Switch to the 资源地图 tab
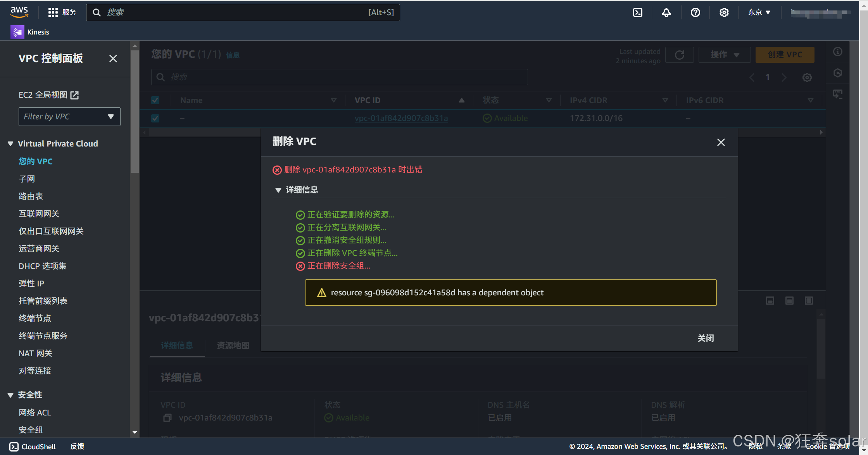The width and height of the screenshot is (868, 455). (233, 345)
